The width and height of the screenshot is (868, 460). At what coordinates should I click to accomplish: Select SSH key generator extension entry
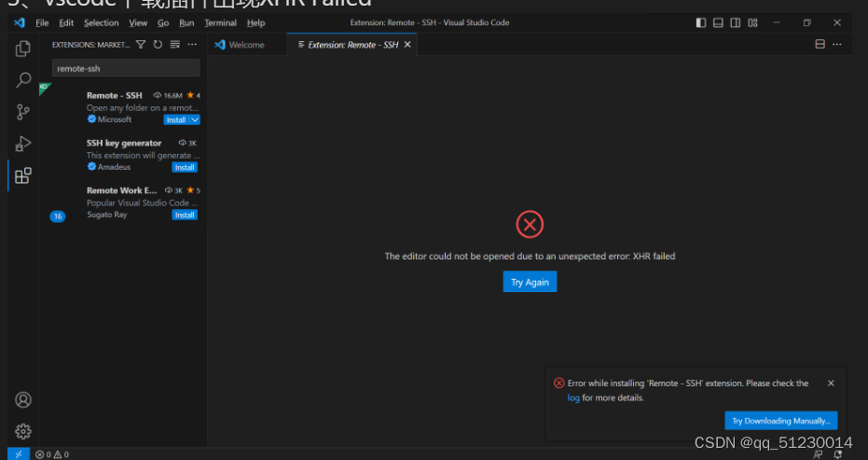[x=123, y=155]
